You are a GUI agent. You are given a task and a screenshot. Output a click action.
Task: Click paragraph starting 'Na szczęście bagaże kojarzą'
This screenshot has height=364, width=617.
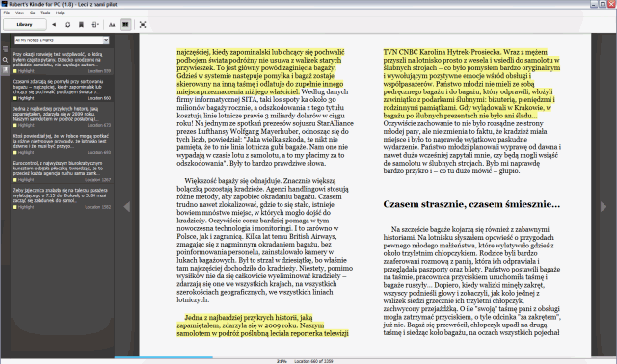[471, 280]
